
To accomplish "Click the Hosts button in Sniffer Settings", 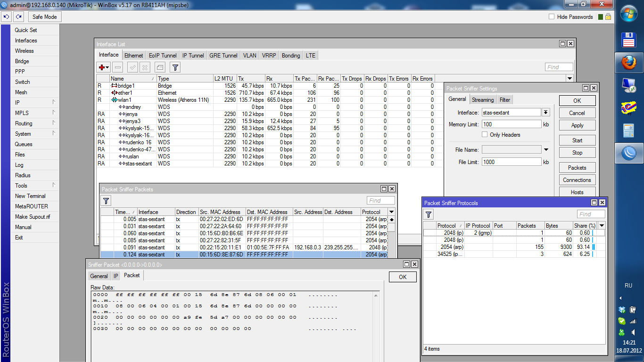I will pos(577,192).
